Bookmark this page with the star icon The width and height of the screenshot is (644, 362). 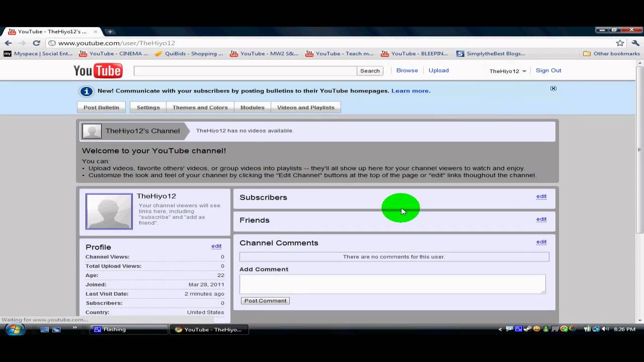pos(620,43)
